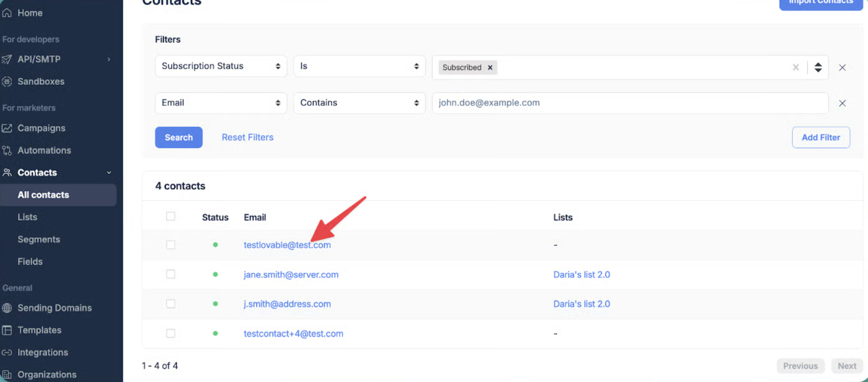
Task: Toggle the select-all contacts checkbox
Action: coord(170,216)
